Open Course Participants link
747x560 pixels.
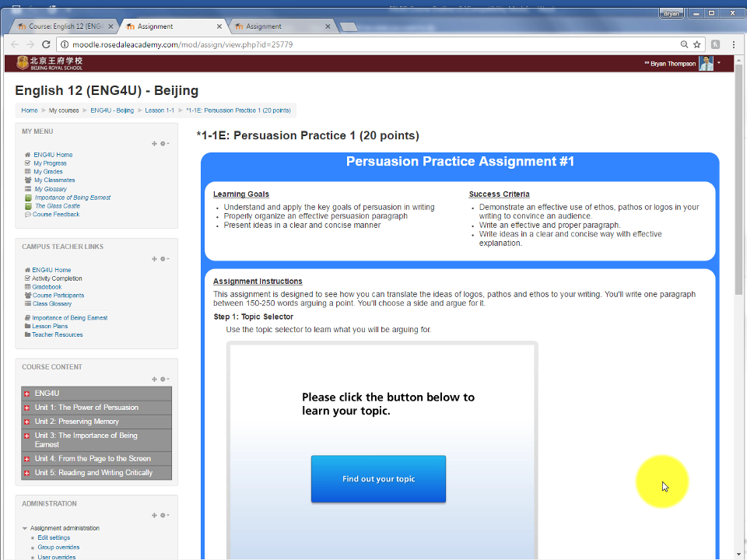tap(58, 296)
